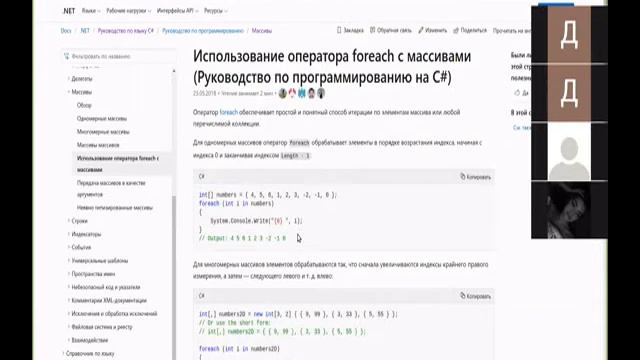
Task: Open Массивы массивов sidebar item
Action: (x=98, y=145)
